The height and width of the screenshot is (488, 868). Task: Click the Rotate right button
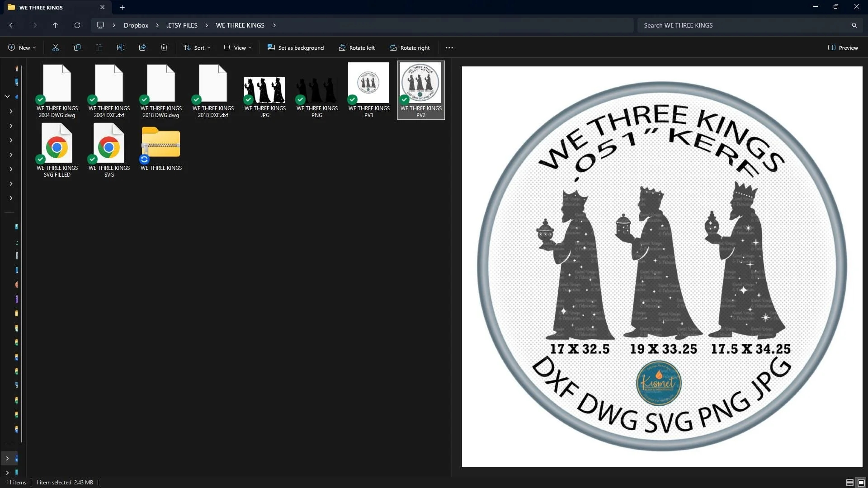[x=410, y=47]
